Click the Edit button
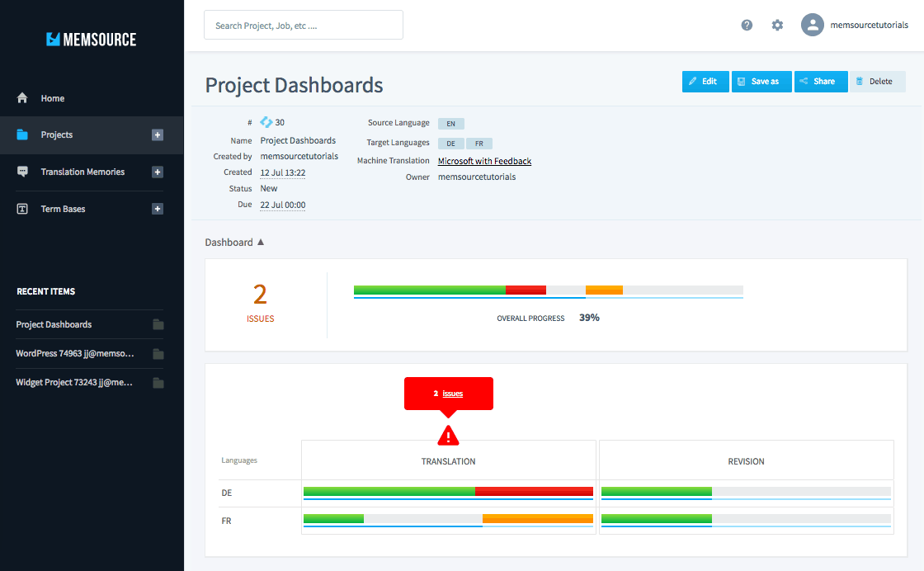The height and width of the screenshot is (571, 924). pos(705,82)
